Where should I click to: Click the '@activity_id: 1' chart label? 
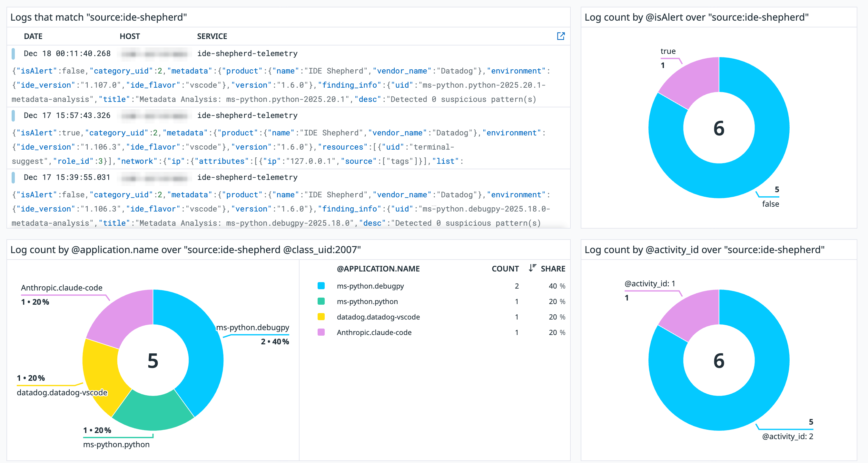[650, 284]
